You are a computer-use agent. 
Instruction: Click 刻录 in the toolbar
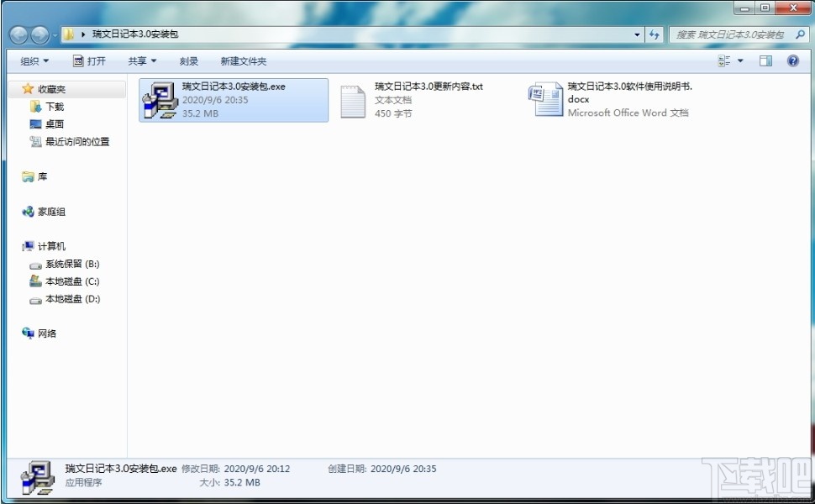point(189,61)
